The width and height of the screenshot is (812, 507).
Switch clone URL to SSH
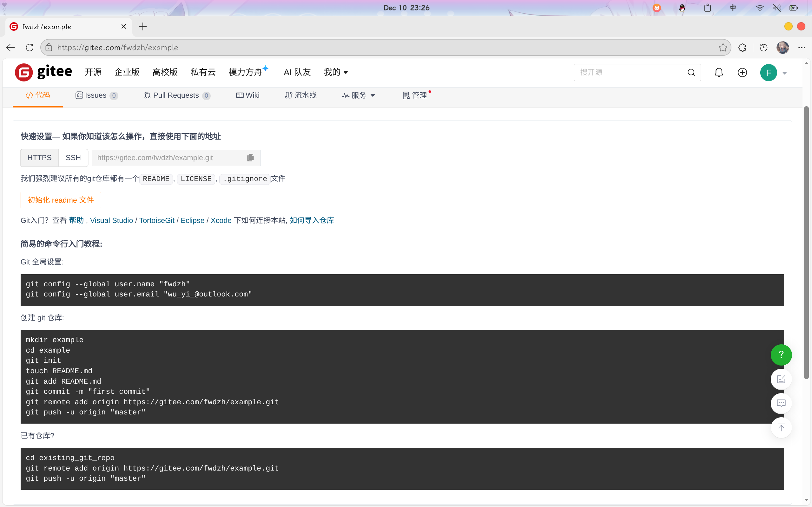coord(73,158)
